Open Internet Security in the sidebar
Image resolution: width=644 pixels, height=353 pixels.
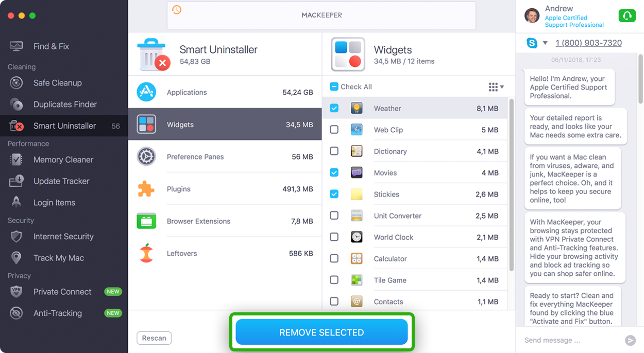64,237
